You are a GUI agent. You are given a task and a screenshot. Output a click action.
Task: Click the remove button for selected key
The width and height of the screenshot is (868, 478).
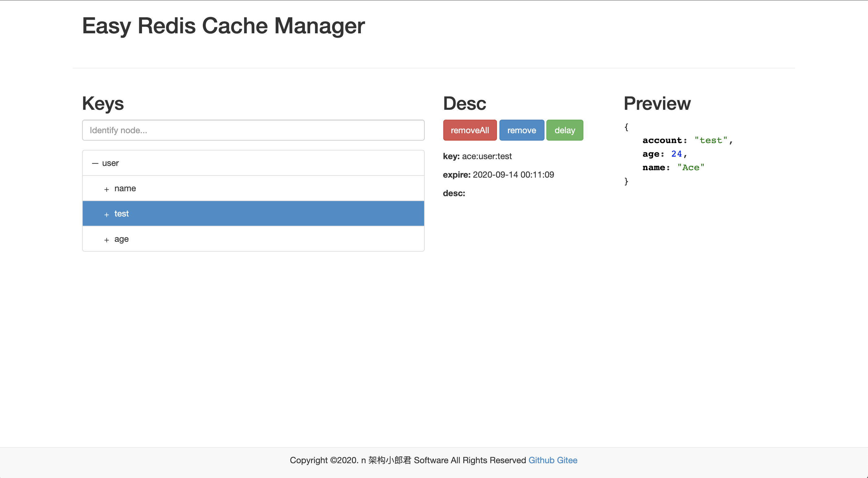coord(520,130)
